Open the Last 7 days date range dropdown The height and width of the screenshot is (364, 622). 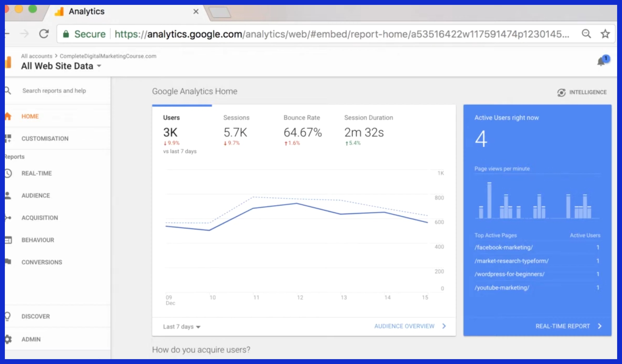(x=182, y=326)
